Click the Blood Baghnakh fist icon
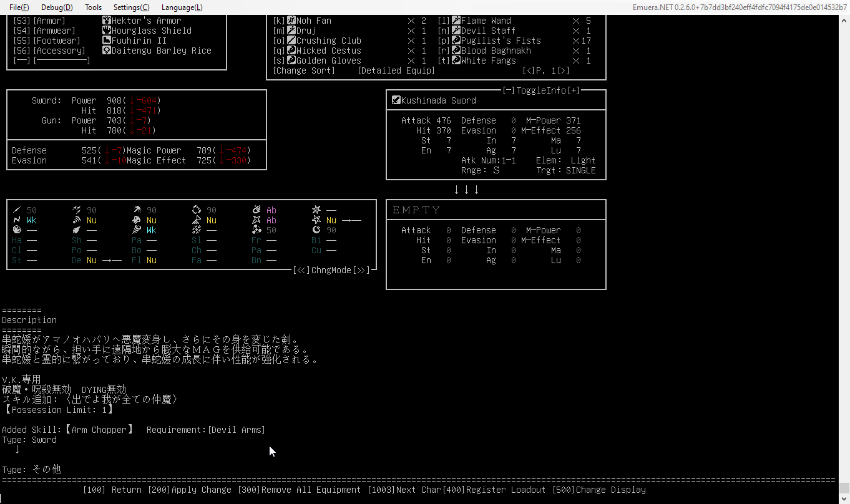This screenshot has width=850, height=504. 456,51
